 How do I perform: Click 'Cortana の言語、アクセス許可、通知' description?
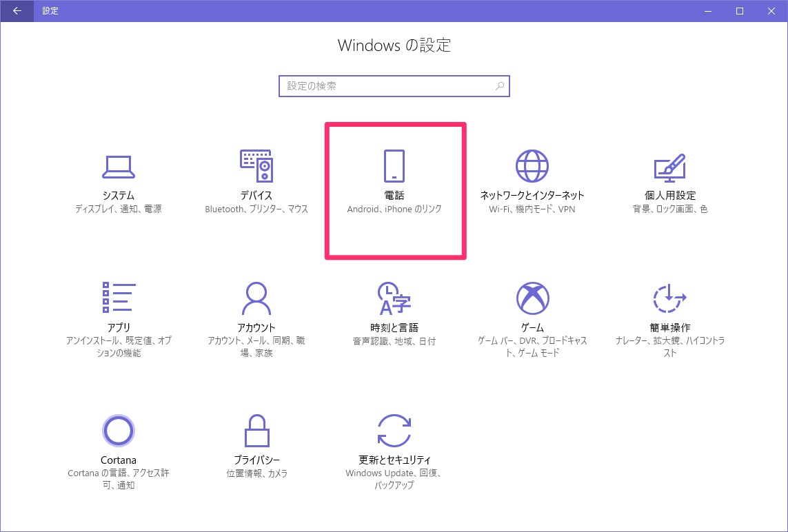119,479
